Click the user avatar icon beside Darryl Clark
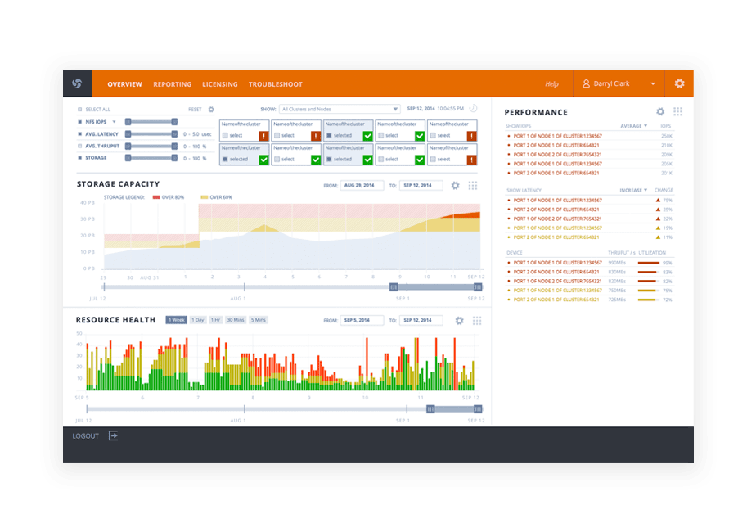756x532 pixels. 586,84
